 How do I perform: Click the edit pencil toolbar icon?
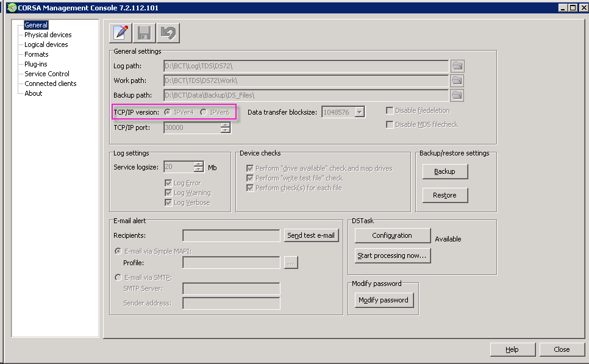(x=121, y=33)
